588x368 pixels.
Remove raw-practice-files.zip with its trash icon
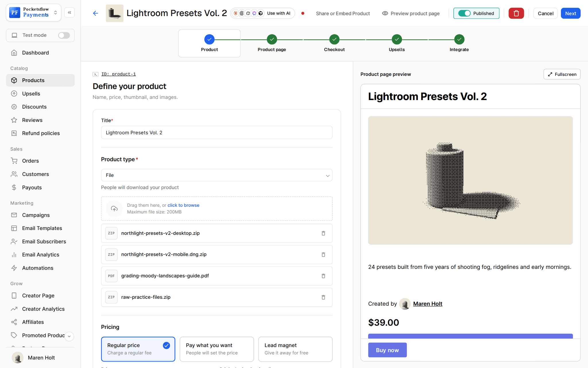(x=323, y=297)
